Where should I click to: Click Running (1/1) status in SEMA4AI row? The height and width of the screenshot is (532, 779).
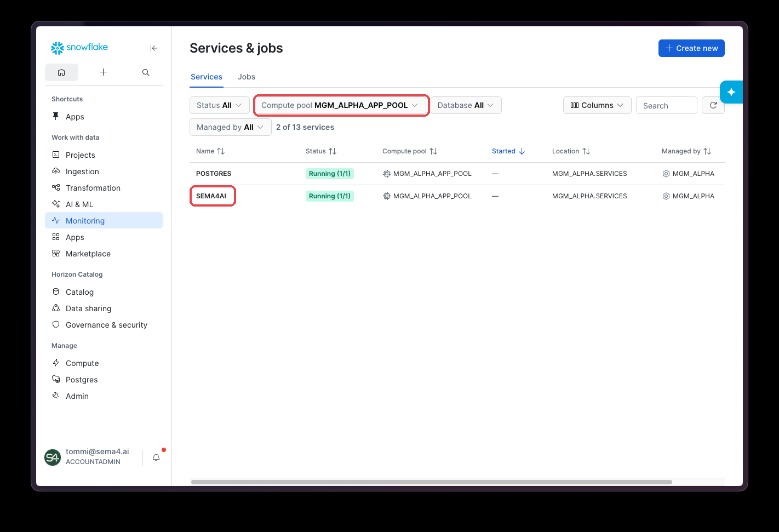330,196
